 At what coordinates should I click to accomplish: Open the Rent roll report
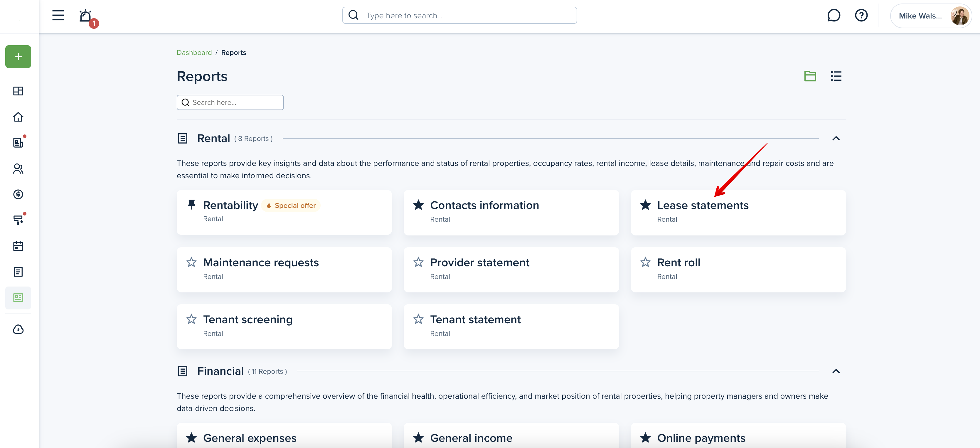(738, 270)
